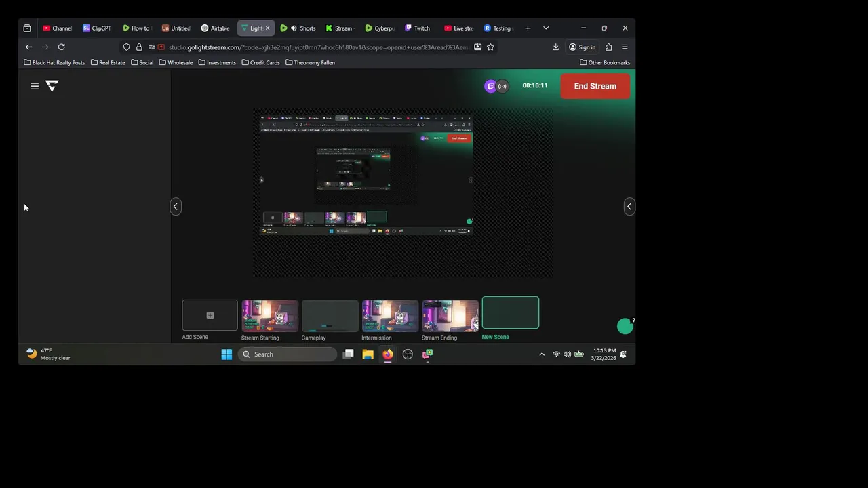Select the Intermission scene thumbnail
The height and width of the screenshot is (488, 868).
(x=390, y=316)
